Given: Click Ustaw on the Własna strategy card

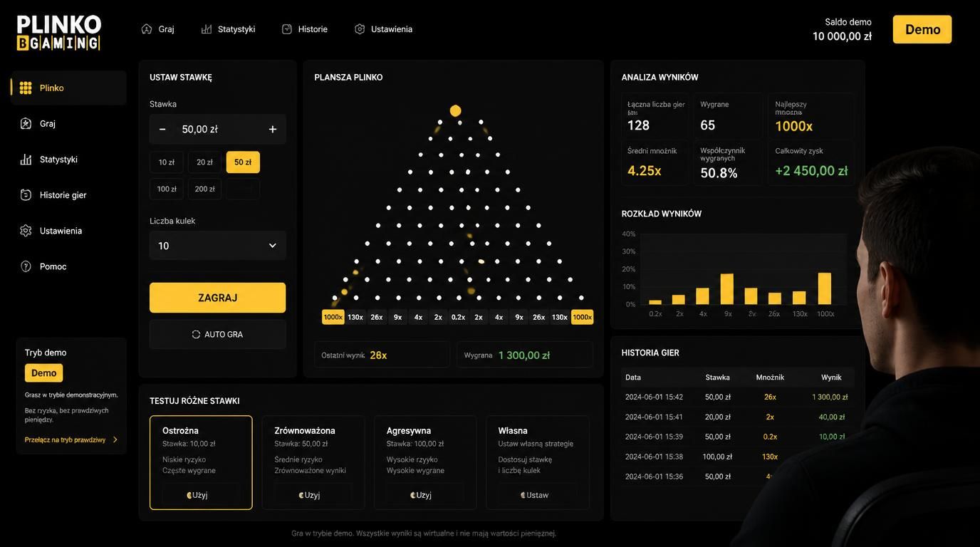Looking at the screenshot, I should click(537, 495).
